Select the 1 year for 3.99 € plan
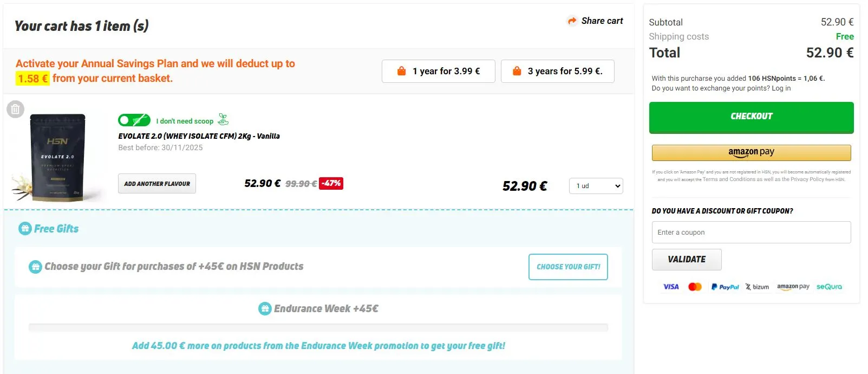 (438, 72)
